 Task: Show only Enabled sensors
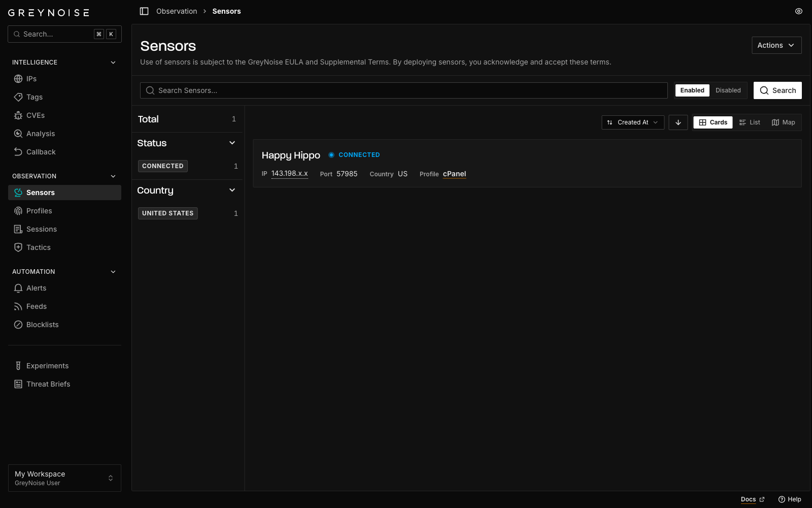tap(692, 90)
